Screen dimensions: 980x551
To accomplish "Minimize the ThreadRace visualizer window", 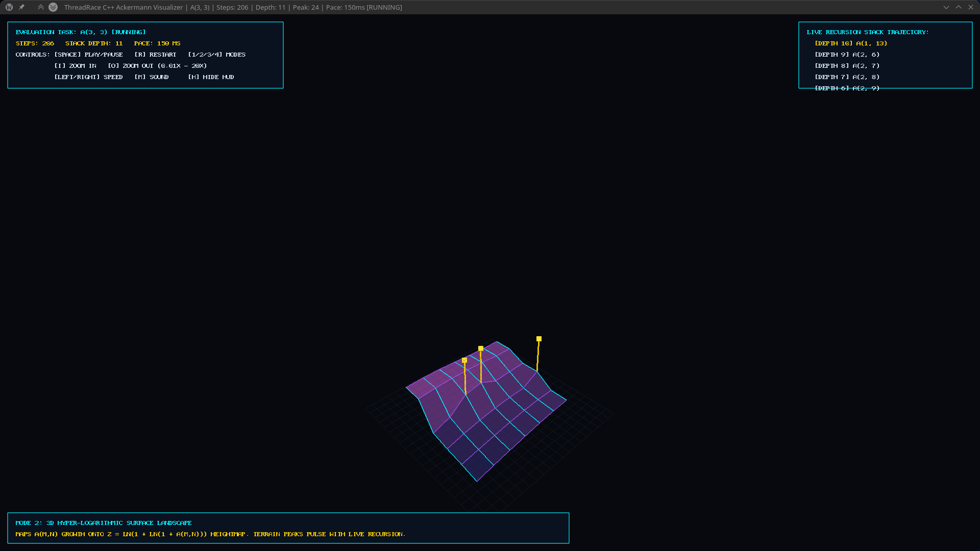I will coord(946,7).
